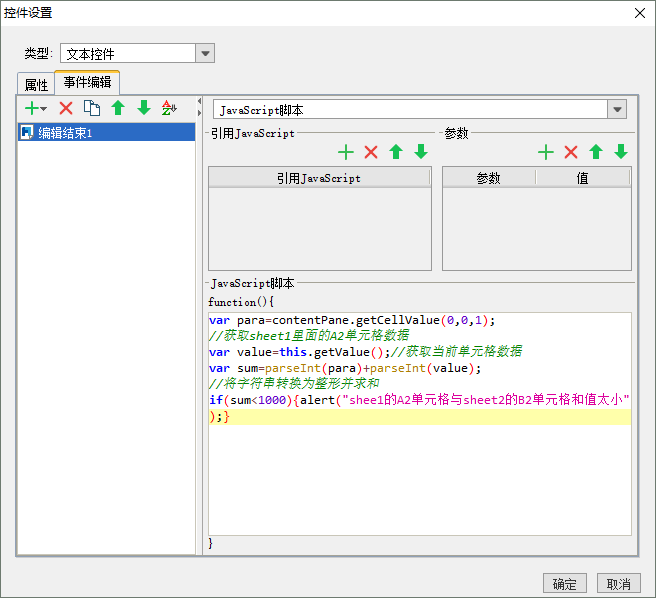This screenshot has width=656, height=598.
Task: Collapse the left panel with splitter left arrow
Action: click(199, 101)
